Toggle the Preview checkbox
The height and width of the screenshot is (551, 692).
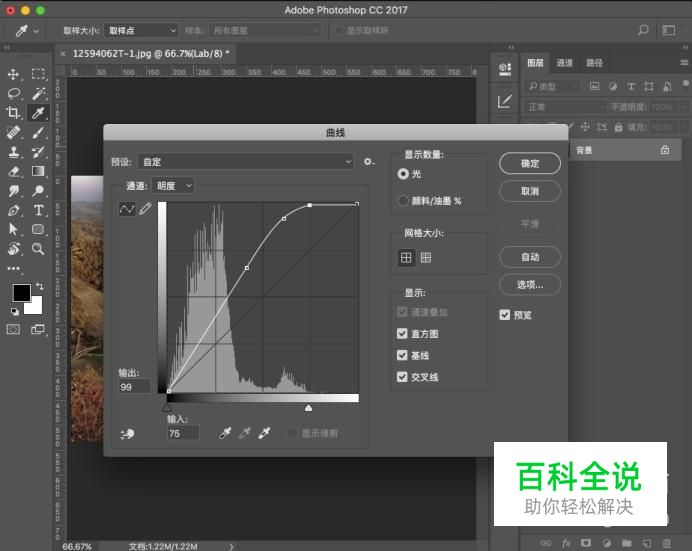point(504,315)
